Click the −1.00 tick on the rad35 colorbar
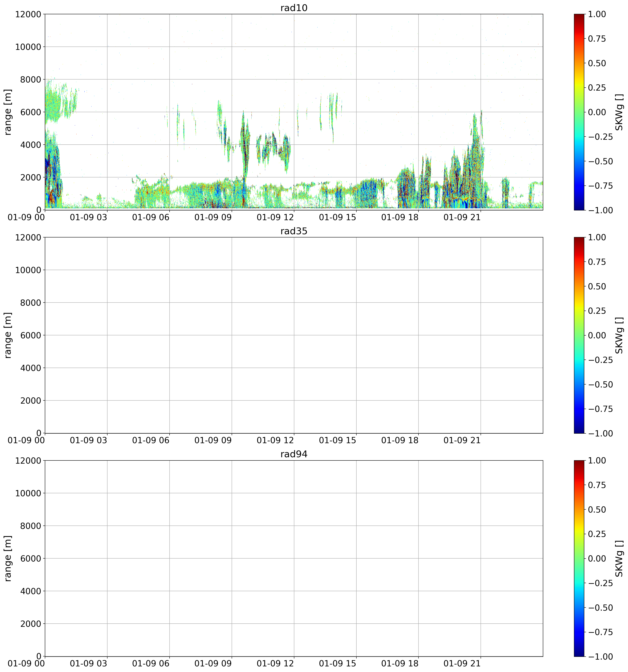Viewport: 628px width, 672px height. 601,433
